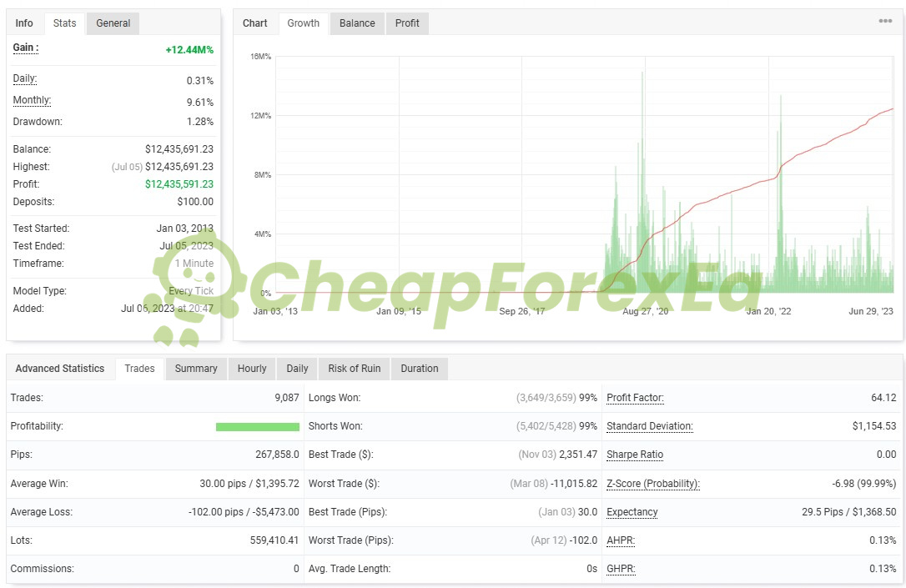906x588 pixels.
Task: Open the Risk of Ruin tab
Action: coord(355,369)
